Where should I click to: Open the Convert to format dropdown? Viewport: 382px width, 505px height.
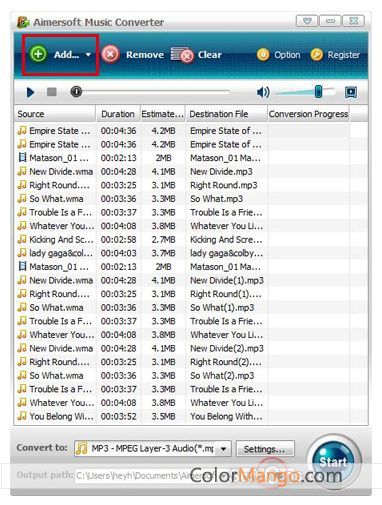224,449
